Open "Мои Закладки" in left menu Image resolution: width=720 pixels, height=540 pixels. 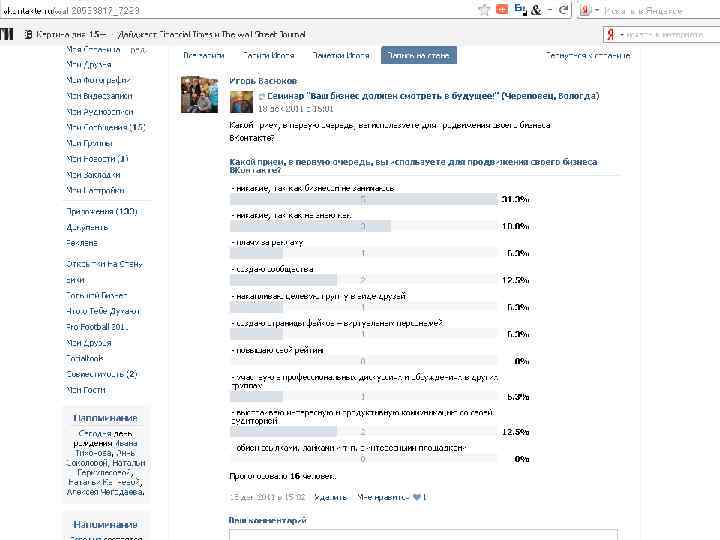(x=93, y=174)
